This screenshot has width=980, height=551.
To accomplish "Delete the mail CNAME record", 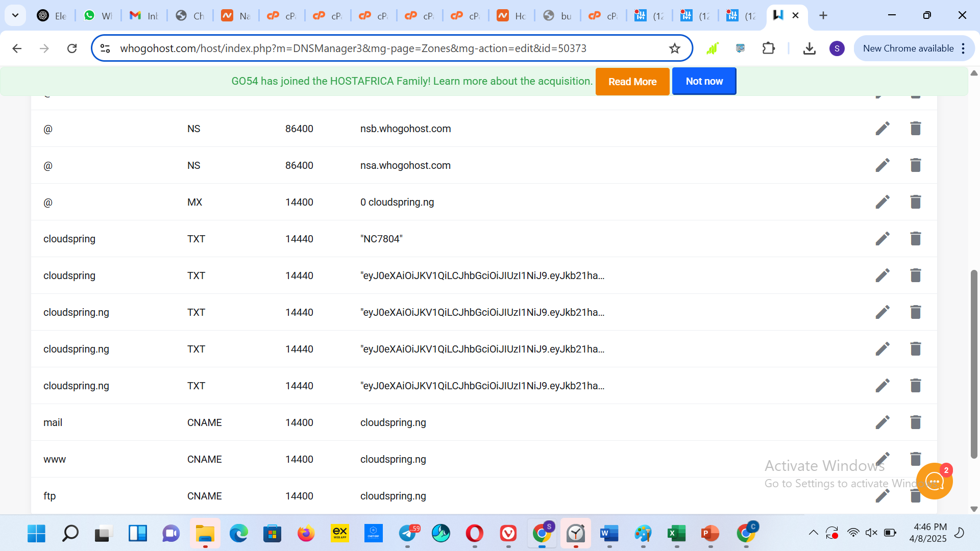I will coord(916,422).
